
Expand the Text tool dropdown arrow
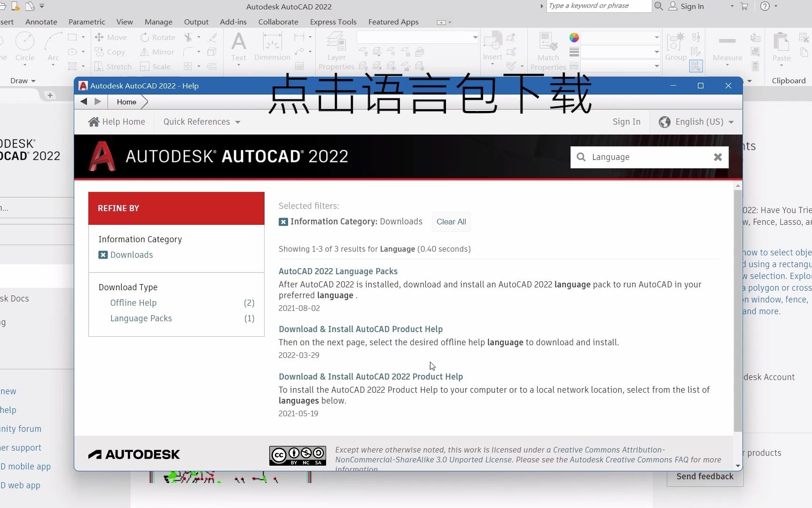pyautogui.click(x=239, y=65)
